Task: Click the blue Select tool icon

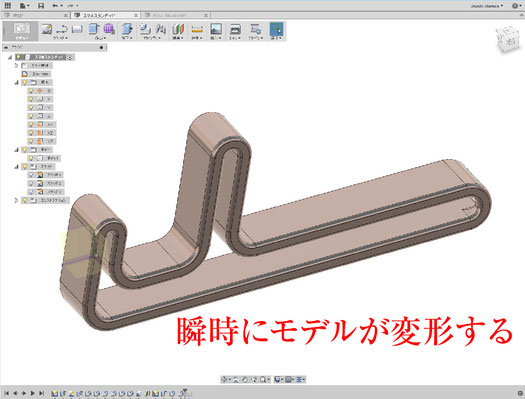Action: [x=276, y=29]
